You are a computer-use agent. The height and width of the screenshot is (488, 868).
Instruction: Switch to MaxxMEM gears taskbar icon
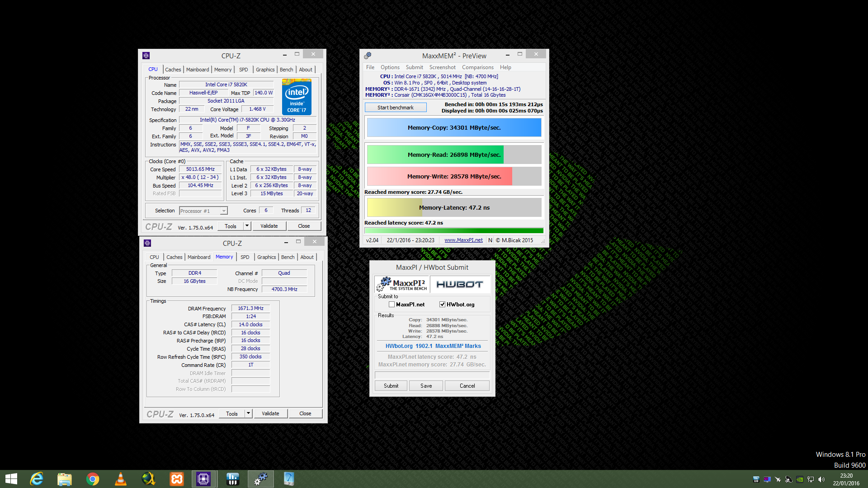tap(261, 479)
